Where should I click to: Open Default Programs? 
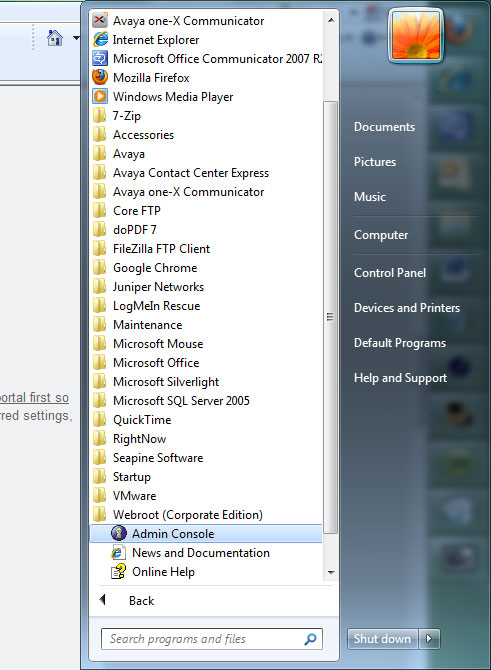(400, 343)
